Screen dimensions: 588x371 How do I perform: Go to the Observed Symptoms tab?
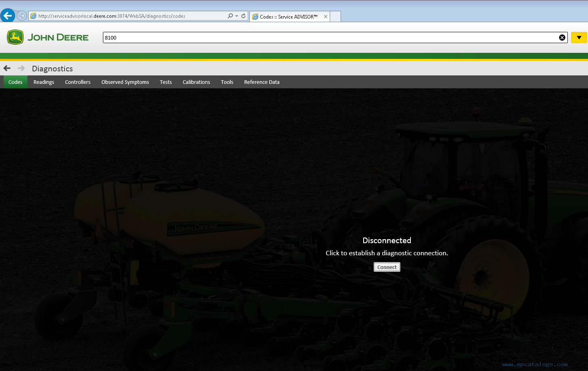pyautogui.click(x=125, y=82)
